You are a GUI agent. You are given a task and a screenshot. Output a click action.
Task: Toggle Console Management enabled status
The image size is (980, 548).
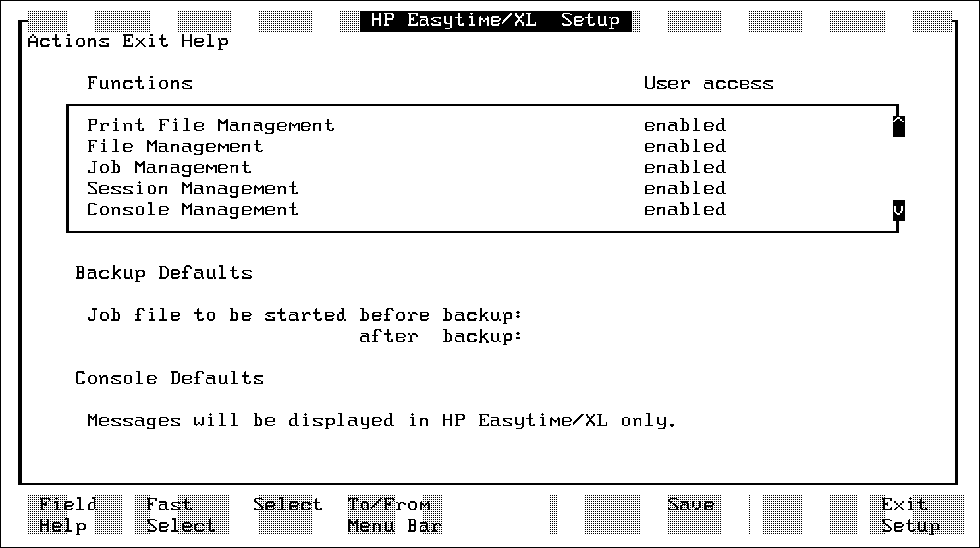click(684, 209)
